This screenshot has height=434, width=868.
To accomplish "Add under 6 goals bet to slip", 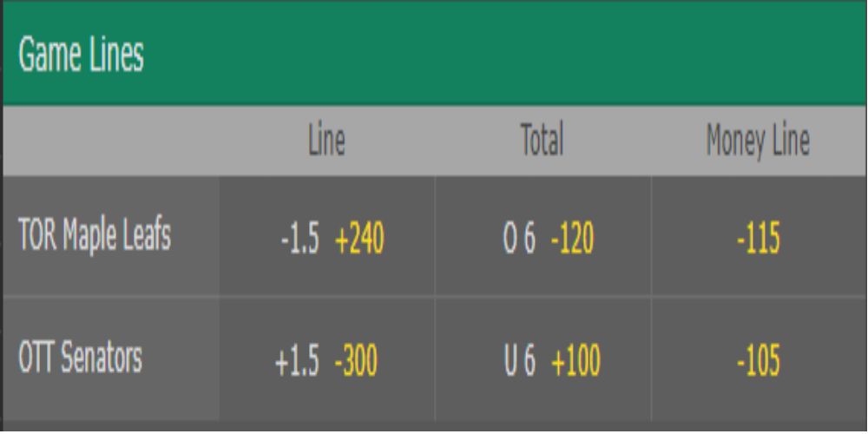I will coord(543,358).
